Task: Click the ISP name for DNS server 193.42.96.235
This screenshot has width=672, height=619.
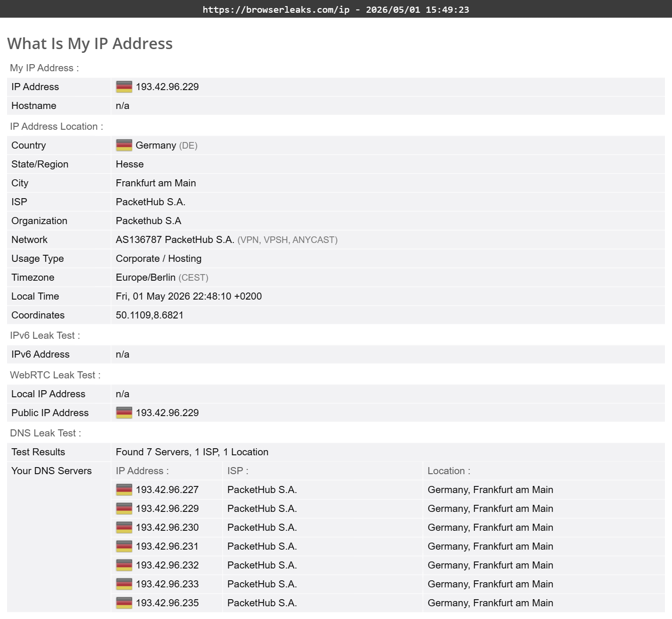Action: click(x=262, y=603)
